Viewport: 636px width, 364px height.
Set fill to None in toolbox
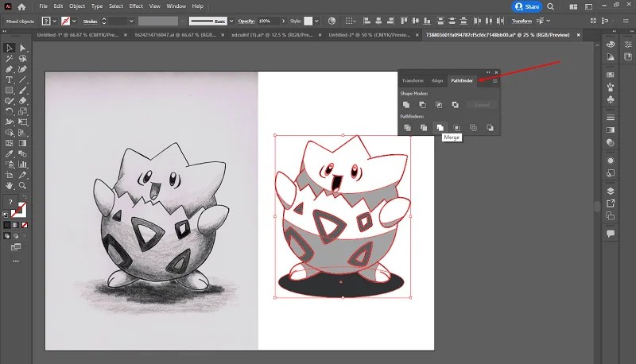(25, 225)
